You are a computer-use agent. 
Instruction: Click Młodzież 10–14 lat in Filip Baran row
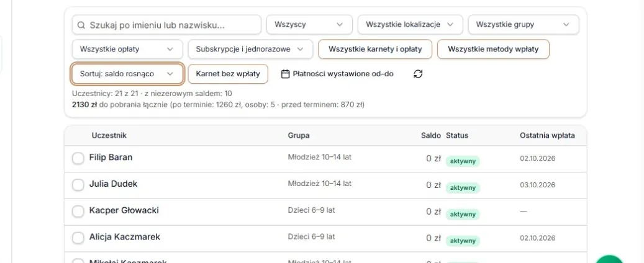320,157
